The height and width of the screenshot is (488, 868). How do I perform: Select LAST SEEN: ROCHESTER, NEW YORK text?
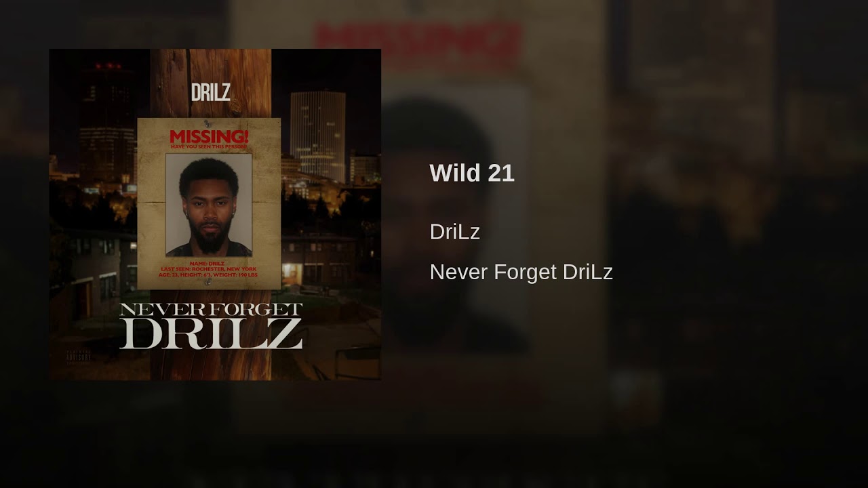[208, 269]
